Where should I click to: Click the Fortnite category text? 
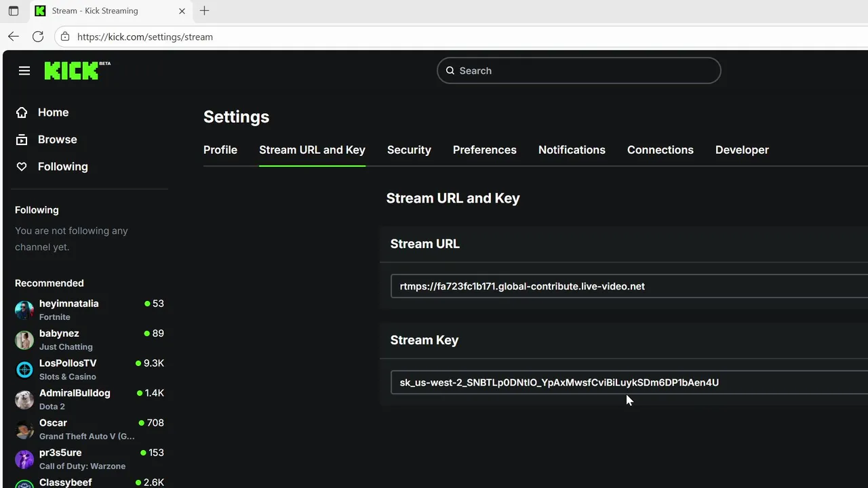coord(55,317)
